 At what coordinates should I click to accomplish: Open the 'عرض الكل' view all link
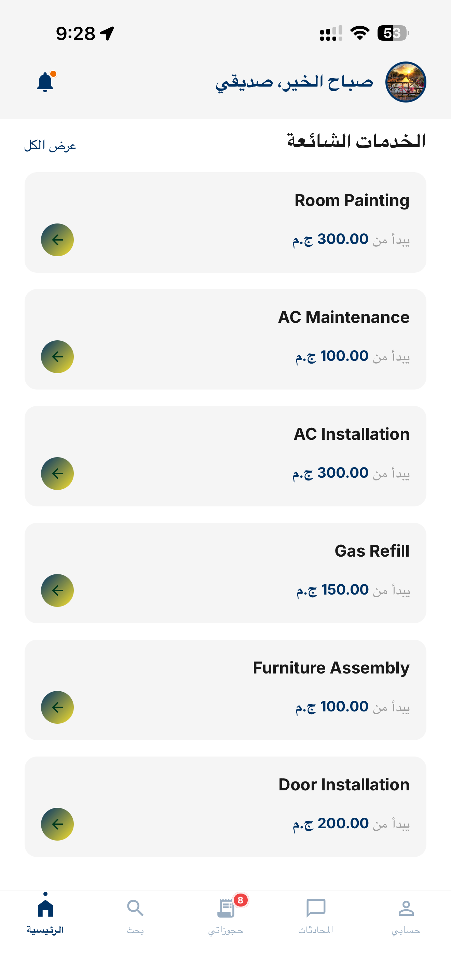coord(50,145)
